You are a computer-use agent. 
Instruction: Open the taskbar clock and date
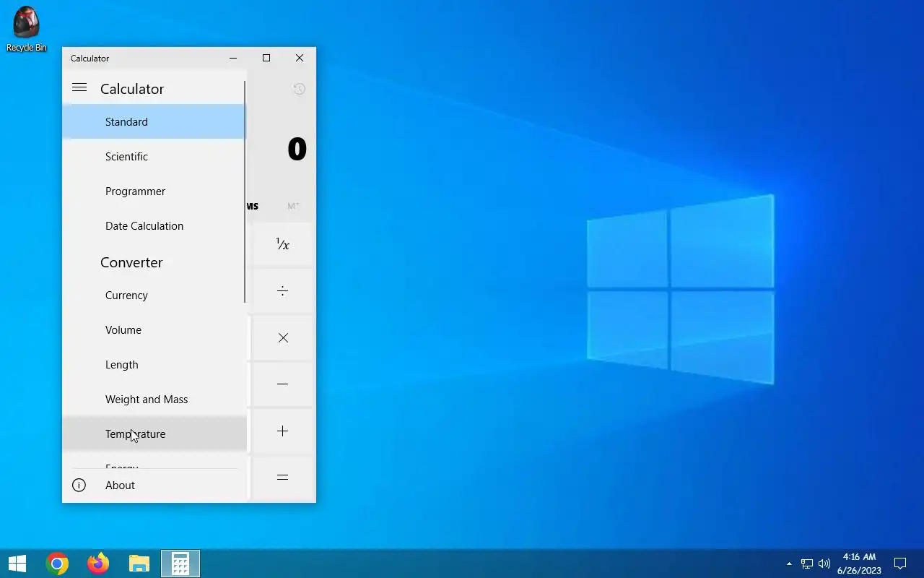859,564
